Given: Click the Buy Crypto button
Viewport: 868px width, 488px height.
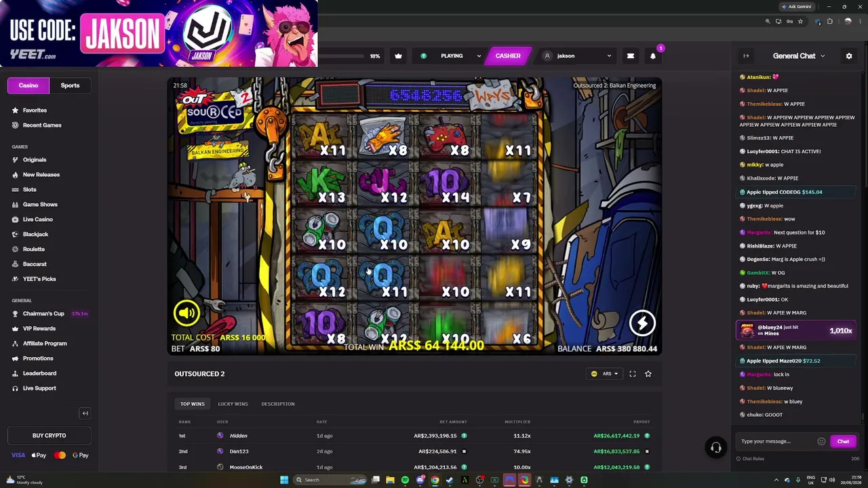Looking at the screenshot, I should pos(49,435).
